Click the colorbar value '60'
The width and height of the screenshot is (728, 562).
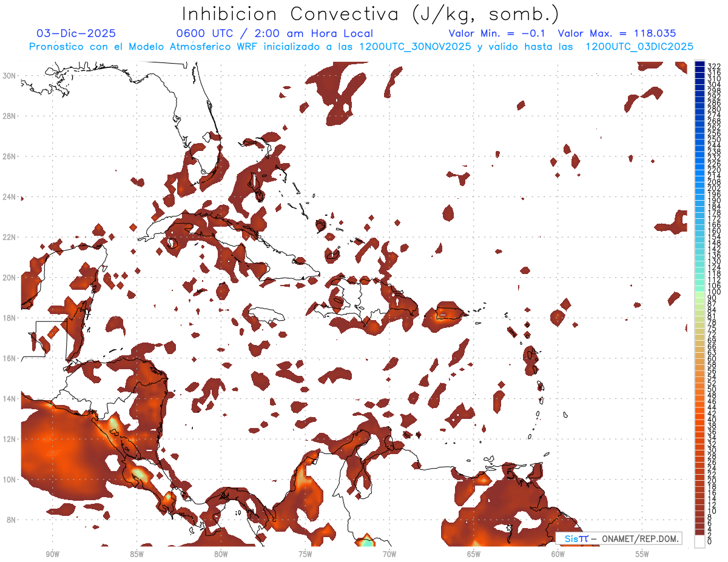[712, 358]
